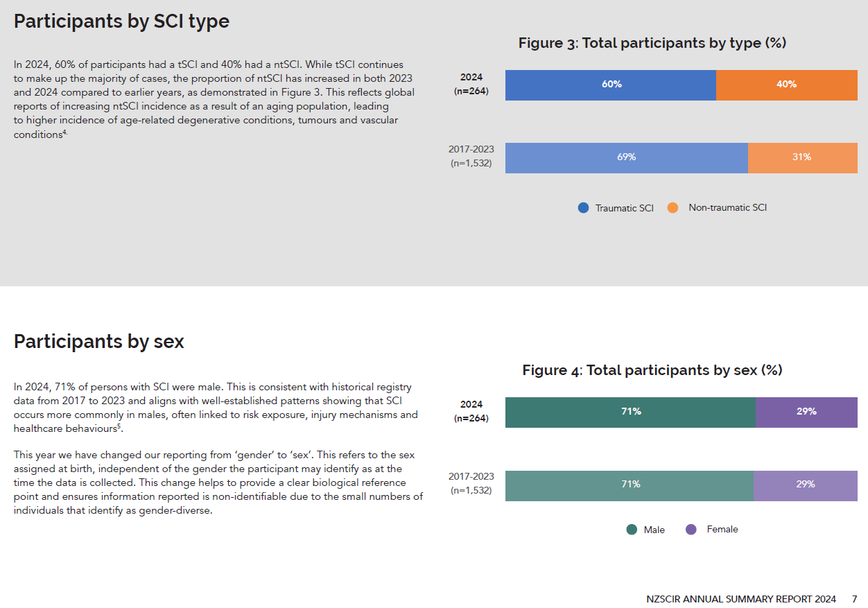The height and width of the screenshot is (608, 868).
Task: Click the page number 7 in footer
Action: 855,599
